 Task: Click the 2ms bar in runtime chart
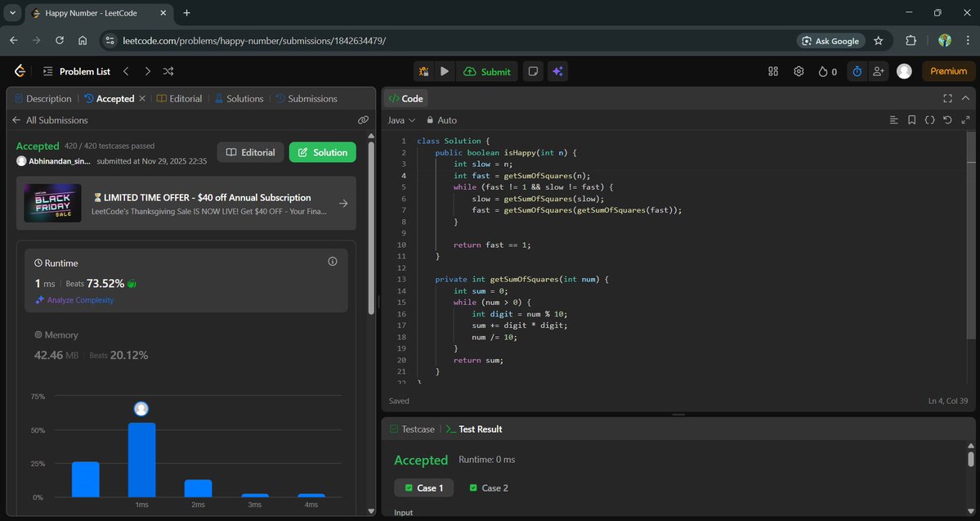(x=198, y=488)
